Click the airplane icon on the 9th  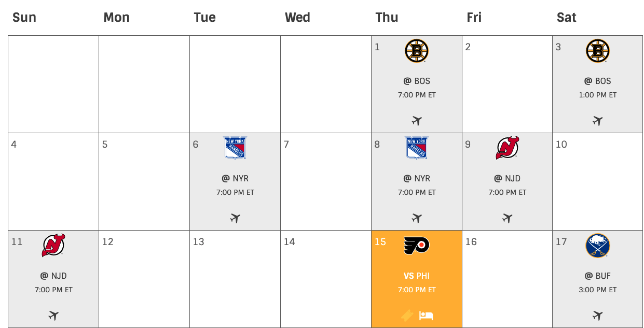tap(508, 218)
